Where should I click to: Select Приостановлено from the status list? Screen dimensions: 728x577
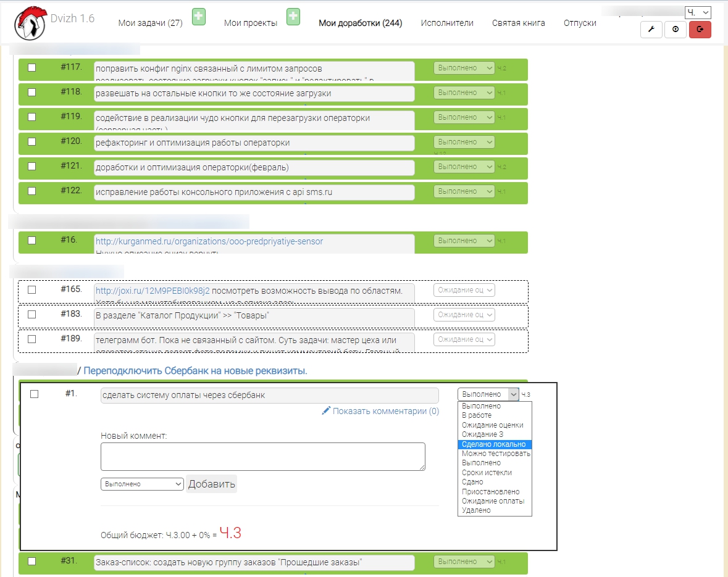[x=491, y=492]
